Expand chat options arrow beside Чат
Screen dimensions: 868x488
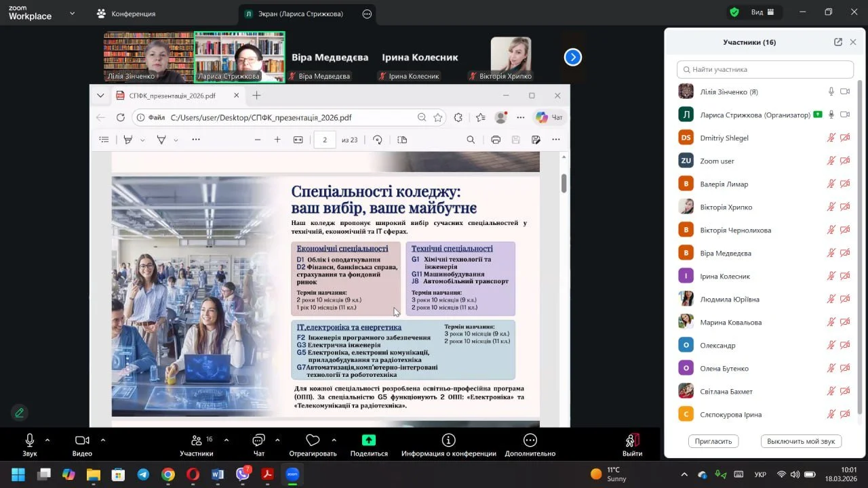[x=277, y=440]
